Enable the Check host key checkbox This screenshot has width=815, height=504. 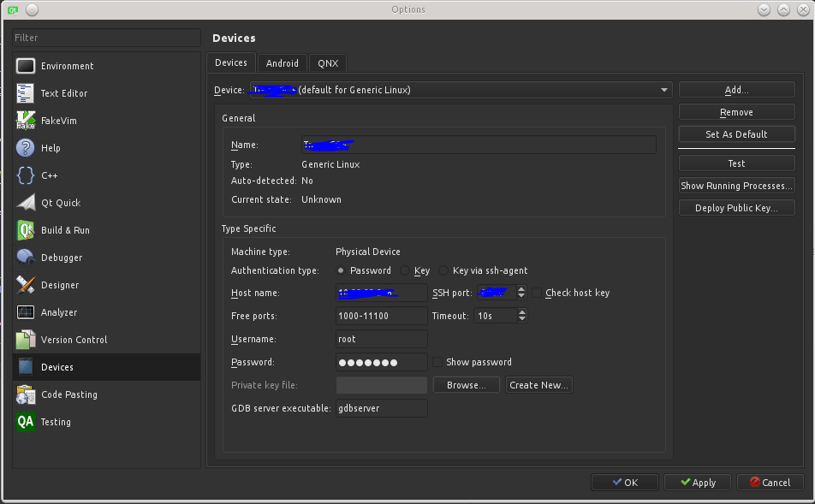click(x=537, y=293)
